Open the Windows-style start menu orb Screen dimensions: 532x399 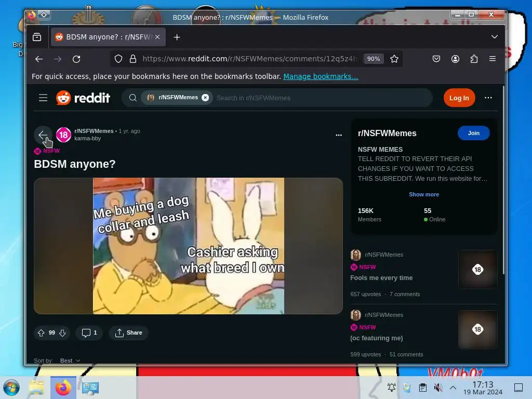click(11, 388)
